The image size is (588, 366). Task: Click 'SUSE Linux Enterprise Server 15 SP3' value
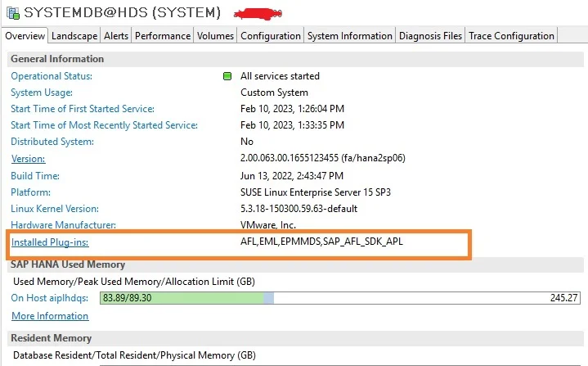[316, 192]
